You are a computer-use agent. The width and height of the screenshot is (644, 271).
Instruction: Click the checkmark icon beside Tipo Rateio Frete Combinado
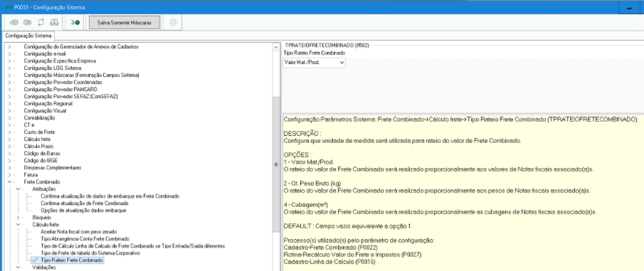coord(36,260)
